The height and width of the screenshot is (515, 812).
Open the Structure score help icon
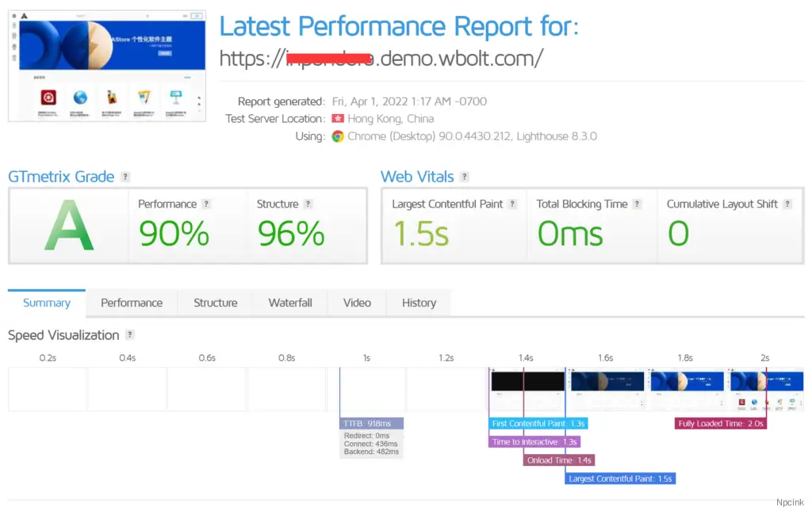coord(308,204)
